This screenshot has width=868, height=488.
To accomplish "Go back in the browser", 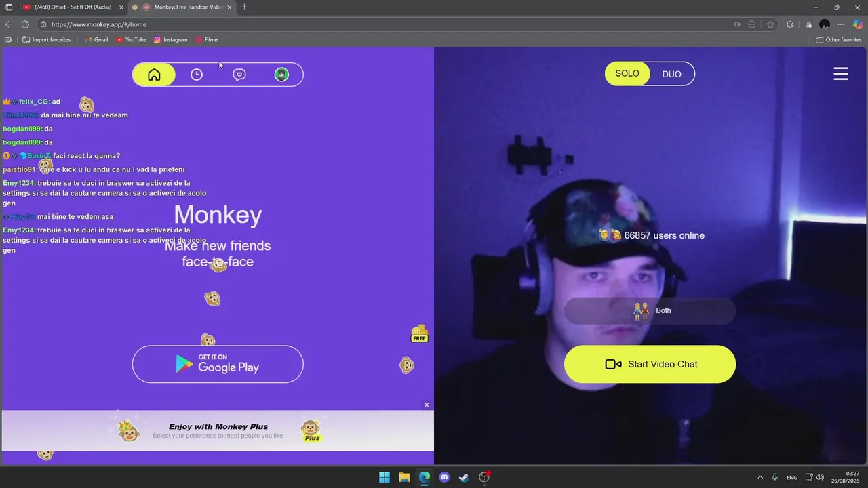I will click(9, 24).
